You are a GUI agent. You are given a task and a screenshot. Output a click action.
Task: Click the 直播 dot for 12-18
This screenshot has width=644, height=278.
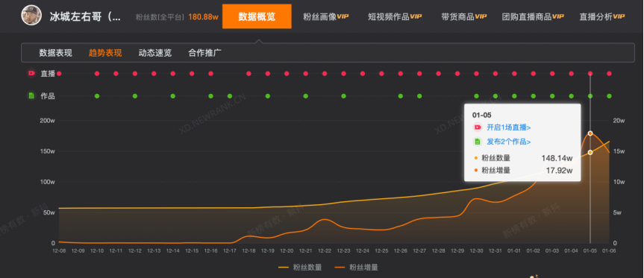[249, 74]
